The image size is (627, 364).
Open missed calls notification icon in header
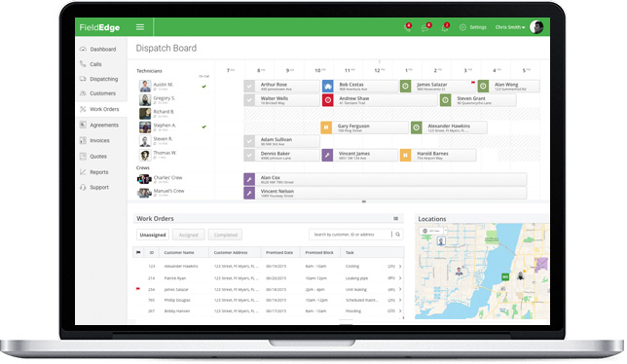(408, 27)
